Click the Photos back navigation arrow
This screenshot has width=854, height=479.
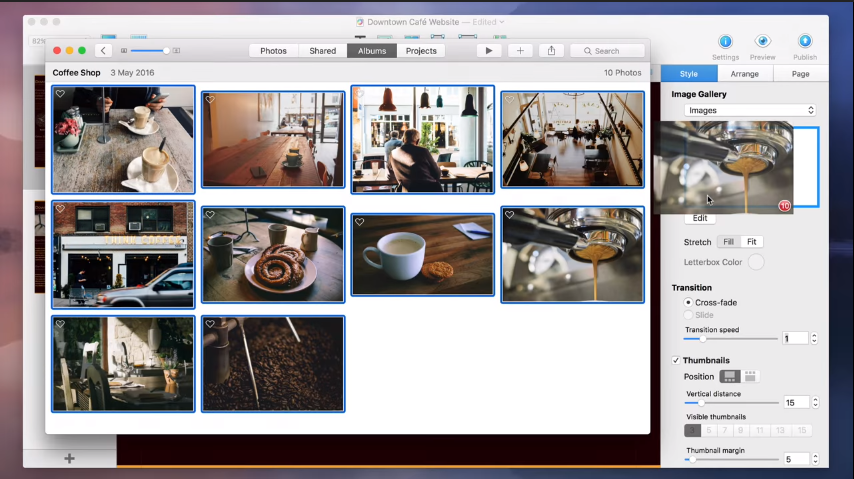[103, 51]
